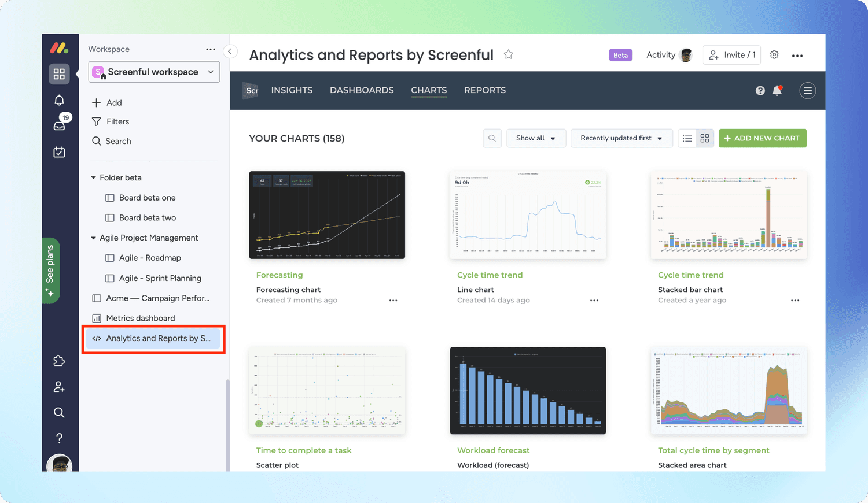The width and height of the screenshot is (868, 503).
Task: Click the See plans tab
Action: point(50,270)
